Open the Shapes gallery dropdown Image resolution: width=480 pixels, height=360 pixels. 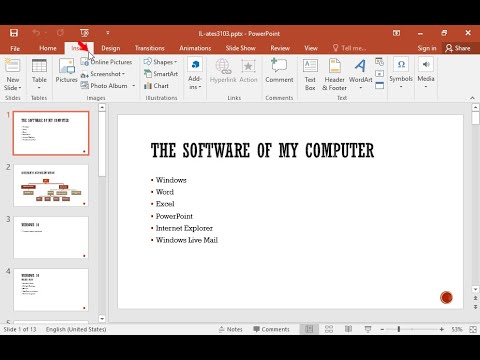pyautogui.click(x=161, y=62)
